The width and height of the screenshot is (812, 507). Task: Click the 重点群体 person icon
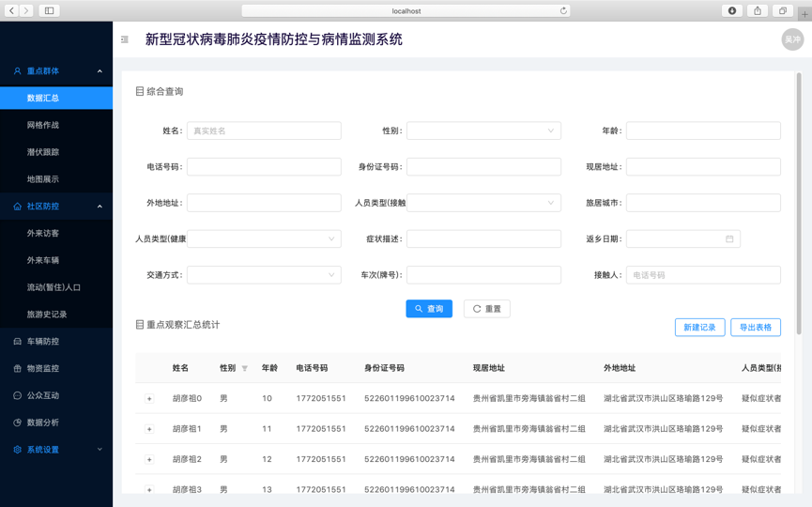pyautogui.click(x=18, y=71)
